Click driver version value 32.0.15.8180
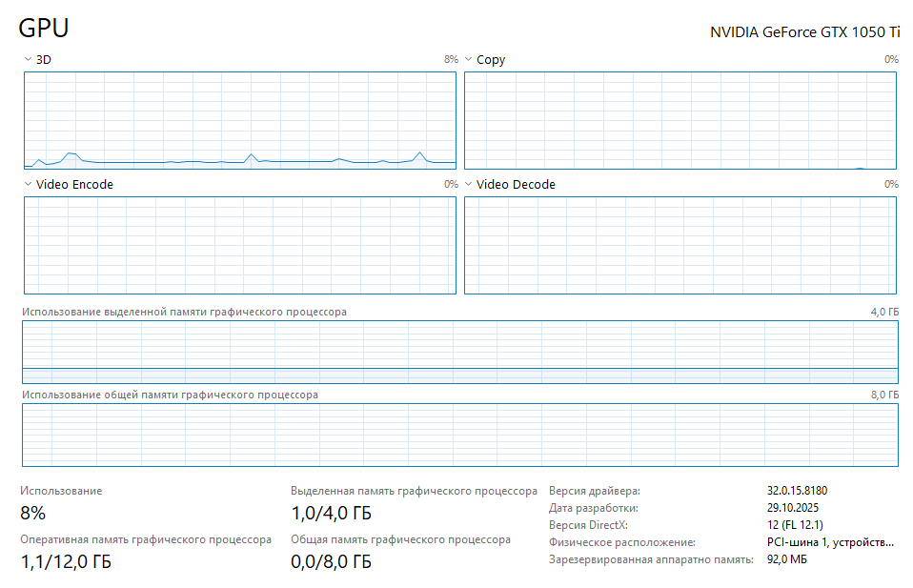Screen dimensions: 913x588 [797, 491]
